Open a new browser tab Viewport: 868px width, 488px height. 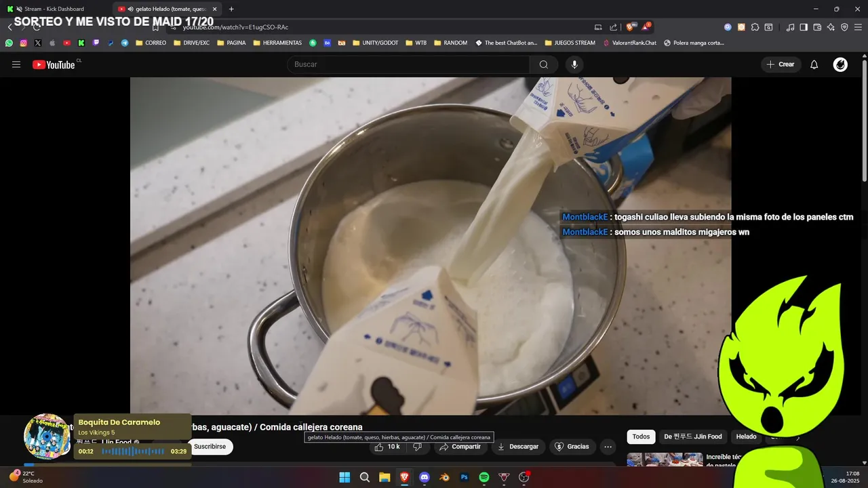[x=231, y=9]
